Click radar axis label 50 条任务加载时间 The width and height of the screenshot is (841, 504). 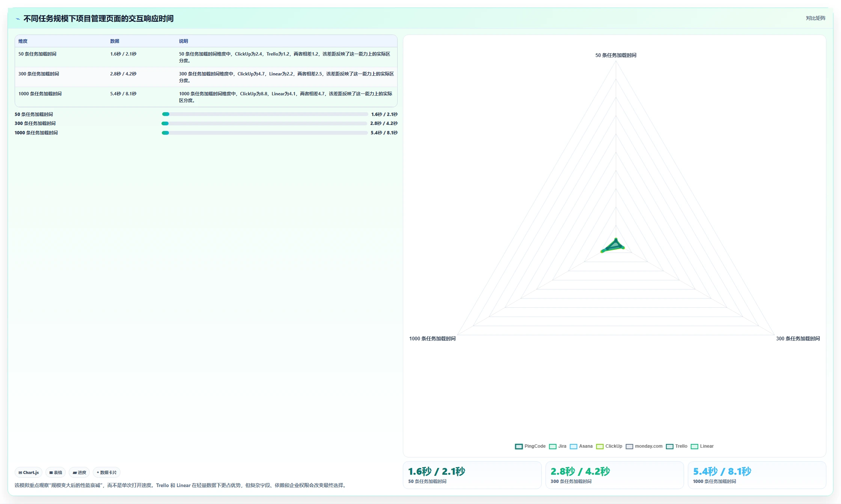point(616,55)
